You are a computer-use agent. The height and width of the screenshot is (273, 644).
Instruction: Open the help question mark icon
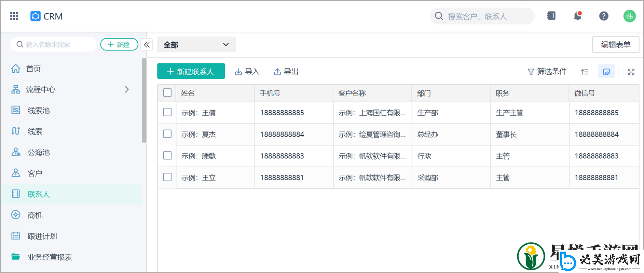click(x=603, y=16)
